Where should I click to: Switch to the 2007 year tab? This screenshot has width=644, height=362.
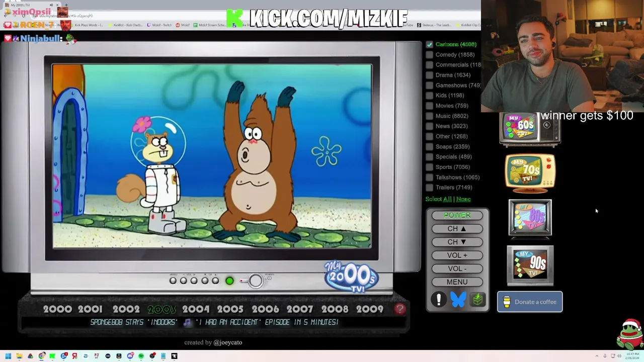pyautogui.click(x=300, y=309)
